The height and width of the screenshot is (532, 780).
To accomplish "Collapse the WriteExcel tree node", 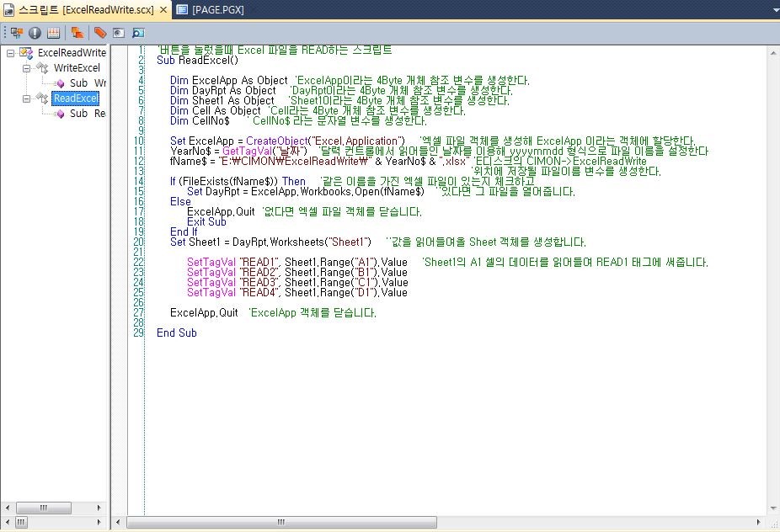I will click(x=27, y=68).
